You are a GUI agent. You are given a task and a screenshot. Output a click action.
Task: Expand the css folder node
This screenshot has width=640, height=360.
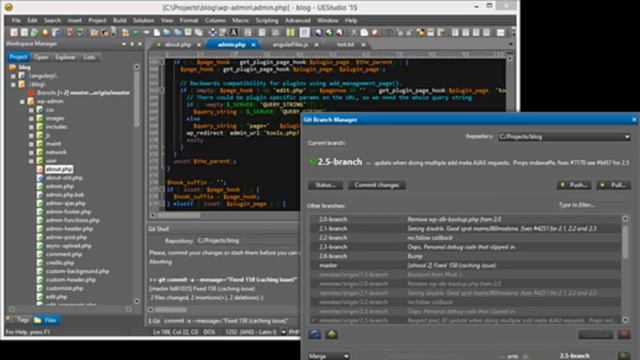(x=31, y=110)
